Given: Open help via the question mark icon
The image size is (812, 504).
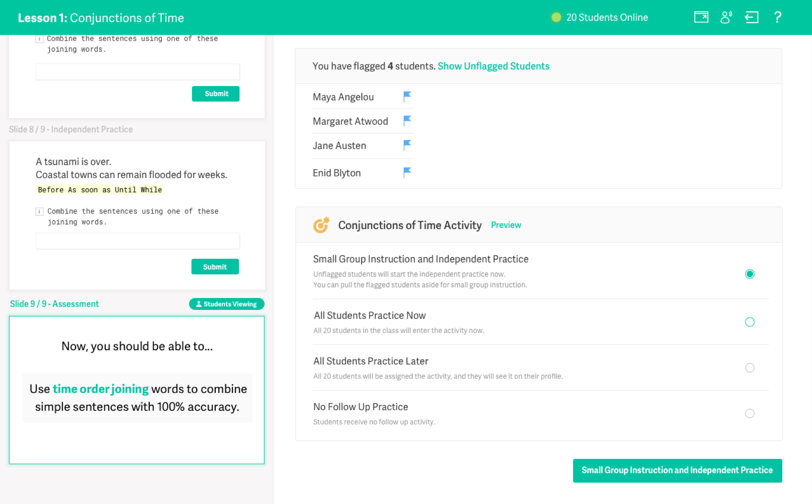Looking at the screenshot, I should click(777, 17).
